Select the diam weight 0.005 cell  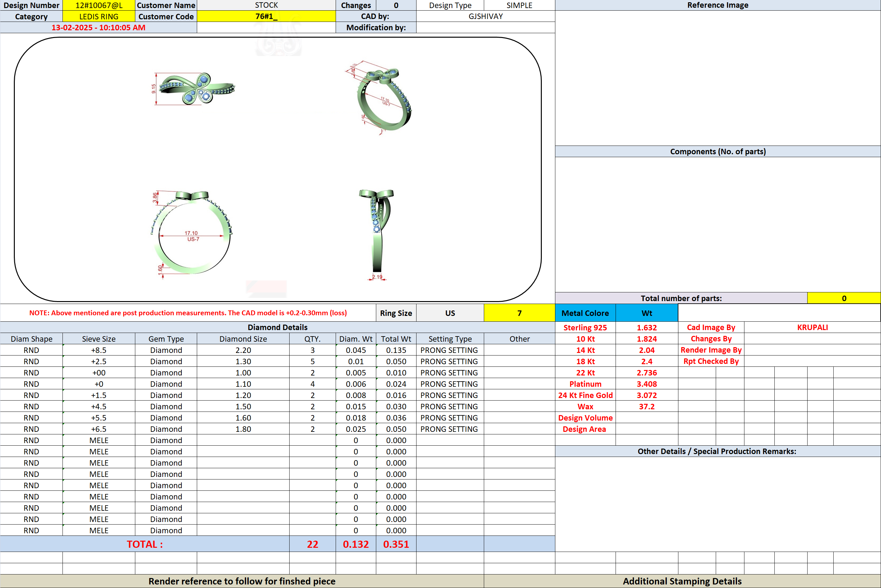coord(356,372)
